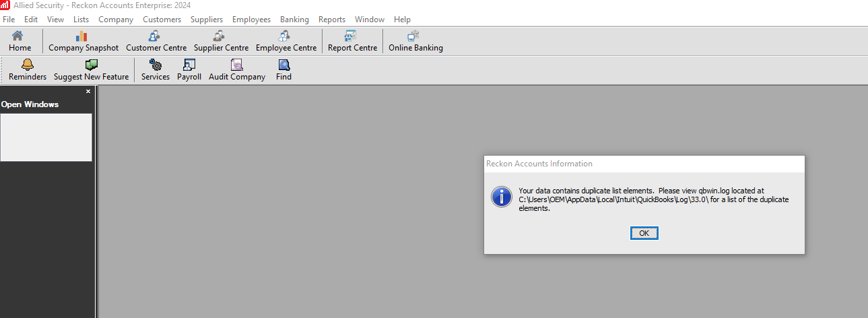Image resolution: width=868 pixels, height=318 pixels.
Task: Open Payroll toolbar icon
Action: pos(189,70)
